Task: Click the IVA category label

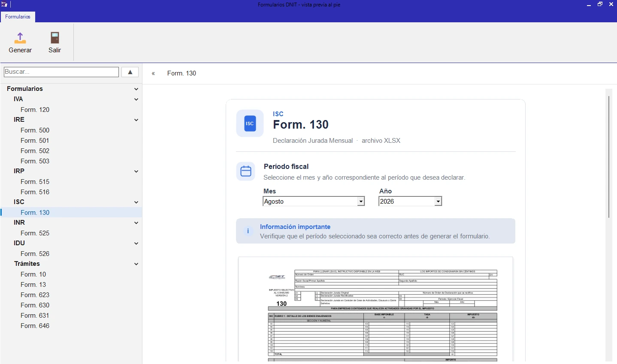Action: (18, 99)
